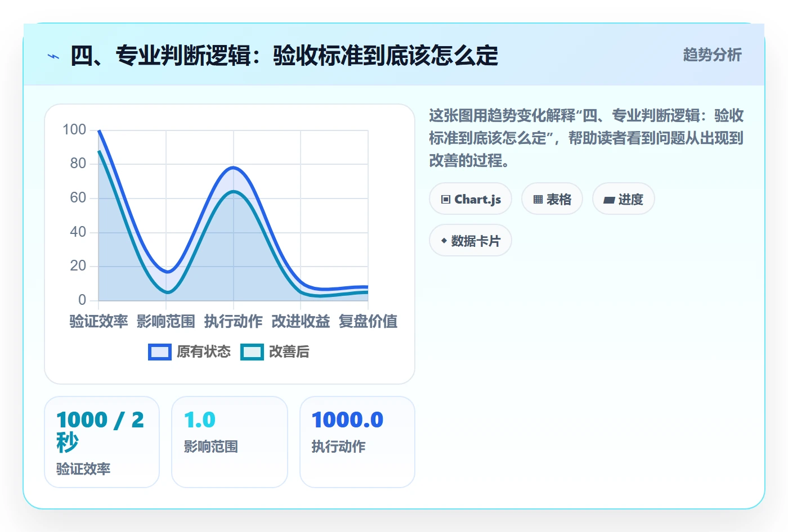
Task: Click the 0 y-axis tick label
Action: pos(82,300)
